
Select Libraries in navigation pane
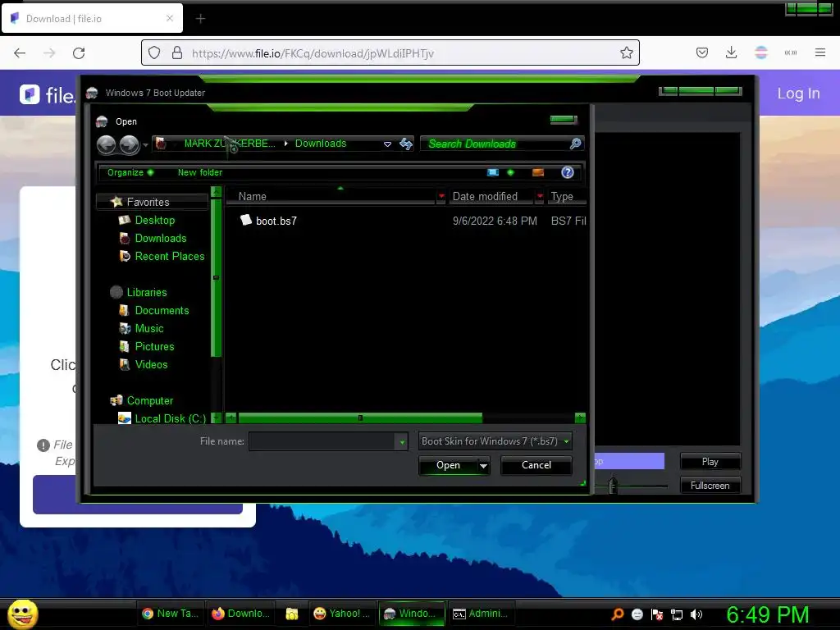click(x=146, y=293)
